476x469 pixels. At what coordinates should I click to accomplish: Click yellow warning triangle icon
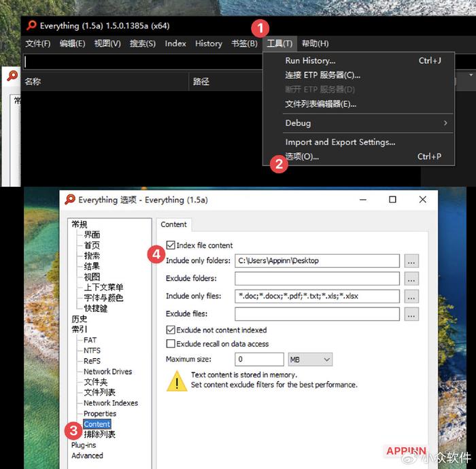177,381
